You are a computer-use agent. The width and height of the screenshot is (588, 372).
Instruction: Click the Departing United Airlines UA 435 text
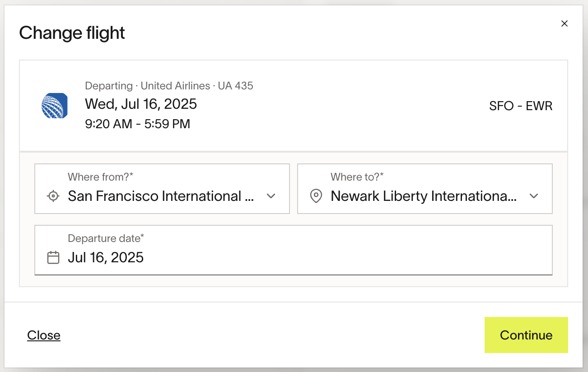click(x=169, y=86)
